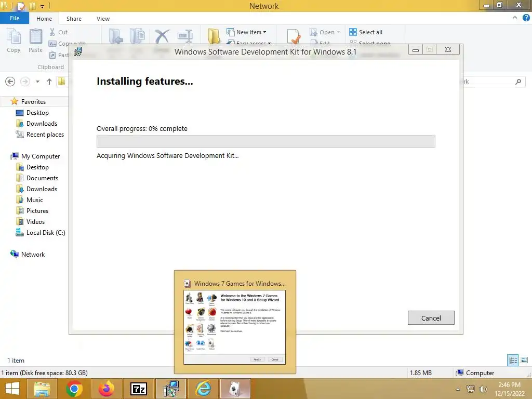532x399 pixels.
Task: Open Pictures folder
Action: coord(37,211)
